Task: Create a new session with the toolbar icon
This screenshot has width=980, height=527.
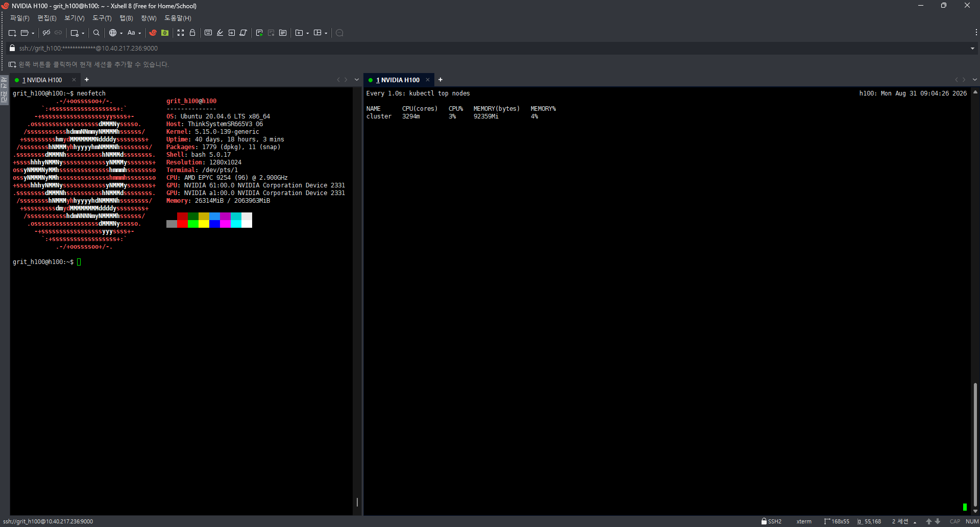Action: 12,33
